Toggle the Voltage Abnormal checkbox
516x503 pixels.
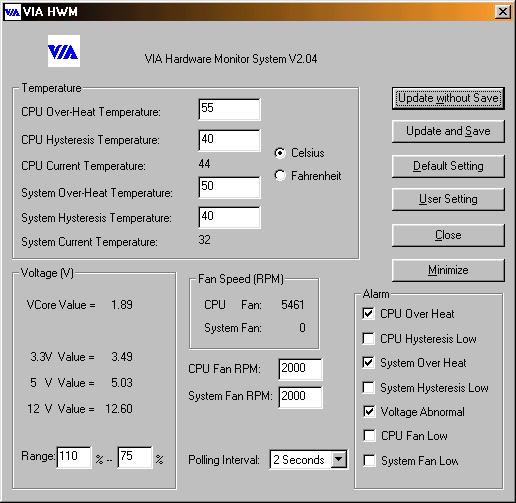[x=369, y=411]
